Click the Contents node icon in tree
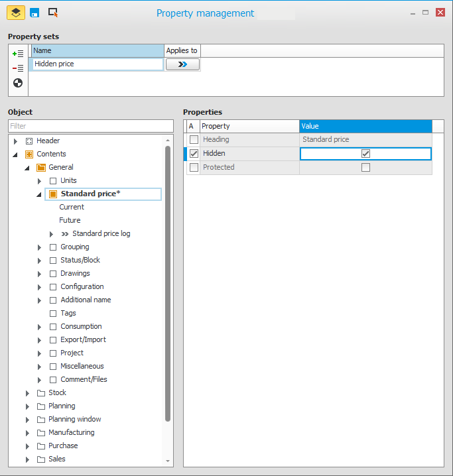 tap(29, 154)
